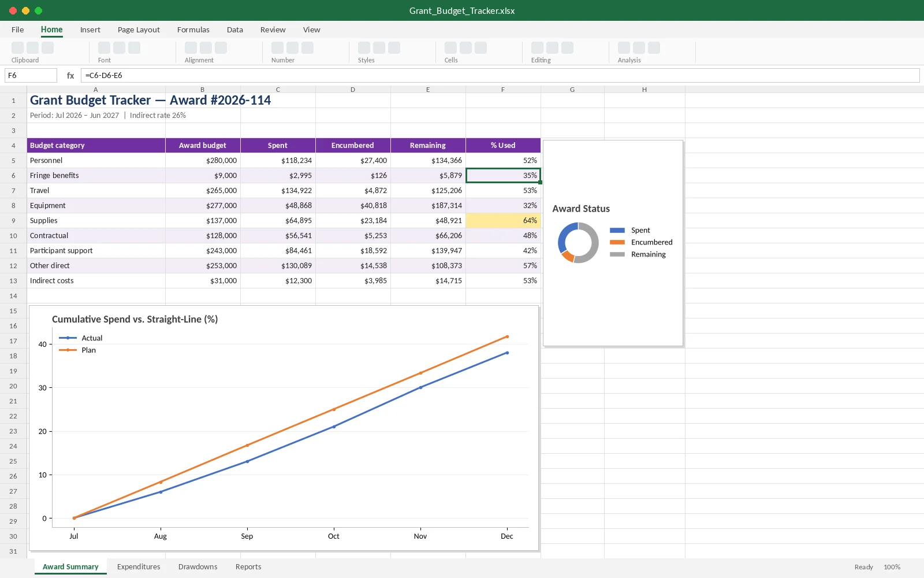Screen dimensions: 924x578
Task: Click the orange Encumbered legend swatch
Action: [x=617, y=242]
